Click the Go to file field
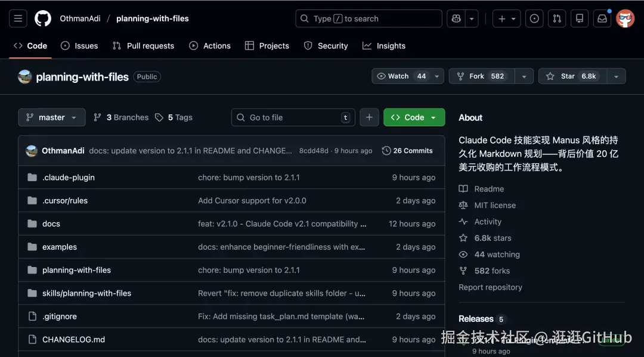Viewport: 644px width, 357px height. point(293,117)
